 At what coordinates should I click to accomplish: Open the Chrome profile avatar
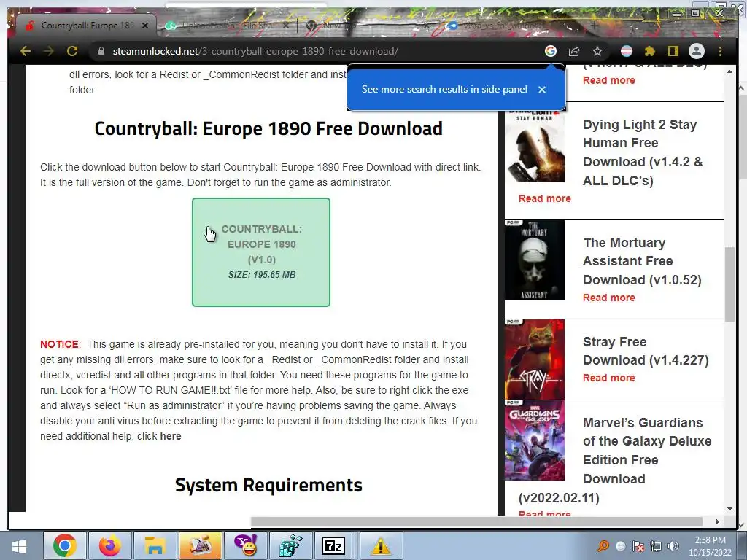click(x=697, y=51)
